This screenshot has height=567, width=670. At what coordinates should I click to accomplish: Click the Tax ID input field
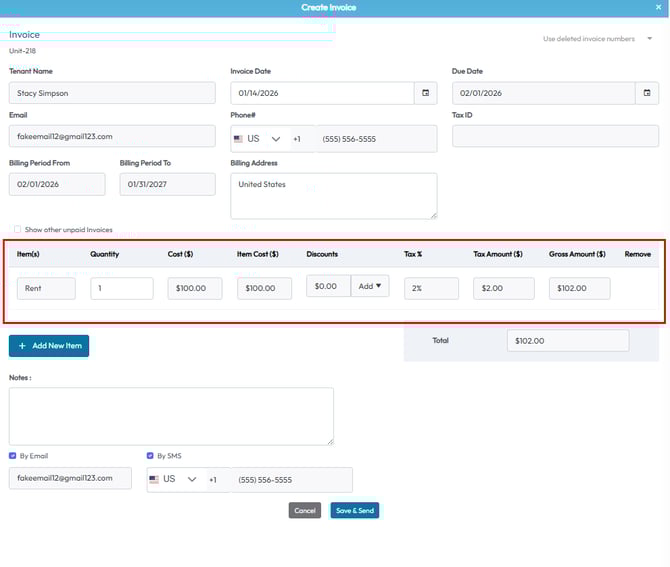tap(555, 136)
